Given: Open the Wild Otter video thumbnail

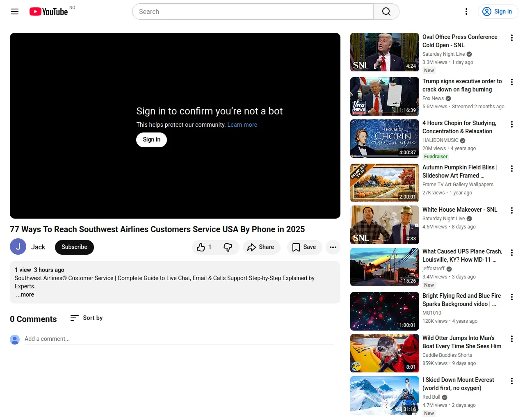Looking at the screenshot, I should [x=384, y=353].
